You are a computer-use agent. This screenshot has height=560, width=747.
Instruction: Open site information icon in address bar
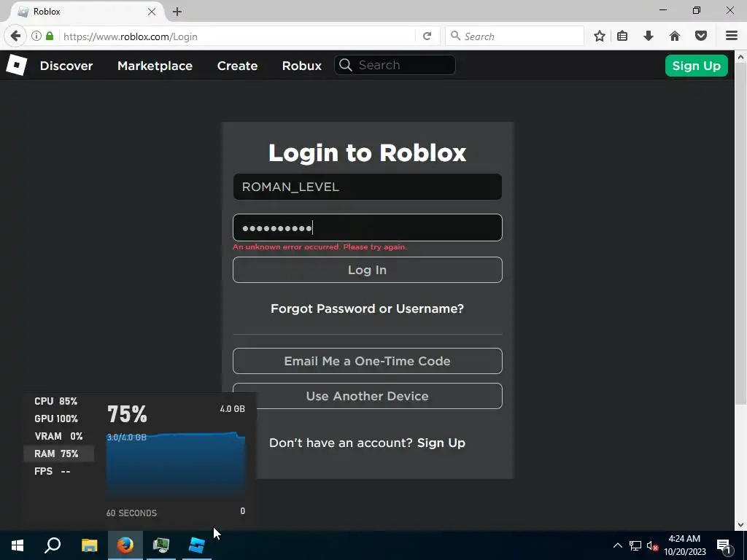(x=36, y=36)
